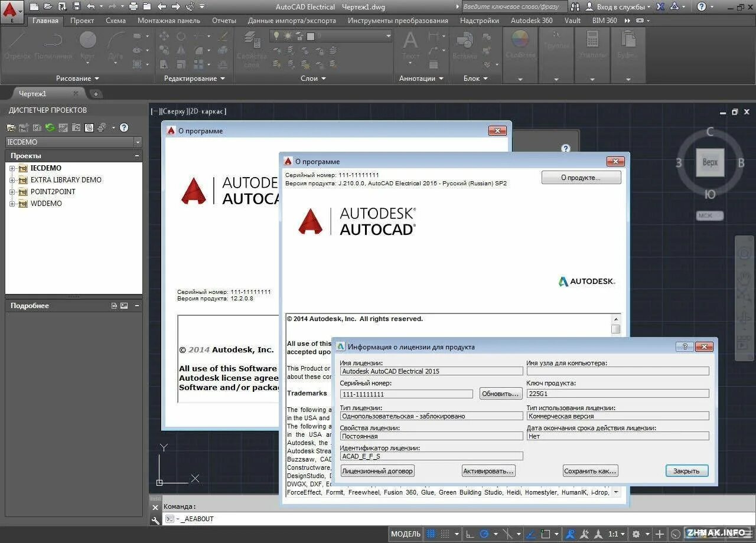
Task: Toggle object snap square icon
Action: (x=546, y=534)
